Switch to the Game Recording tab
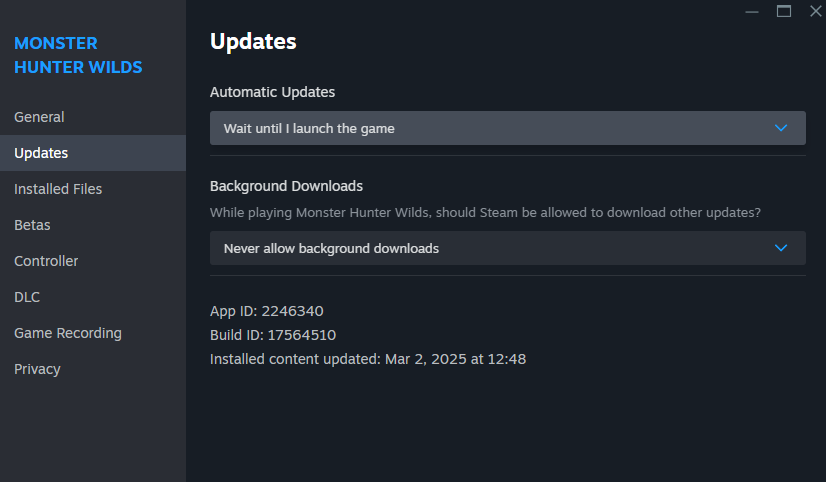 pyautogui.click(x=68, y=333)
